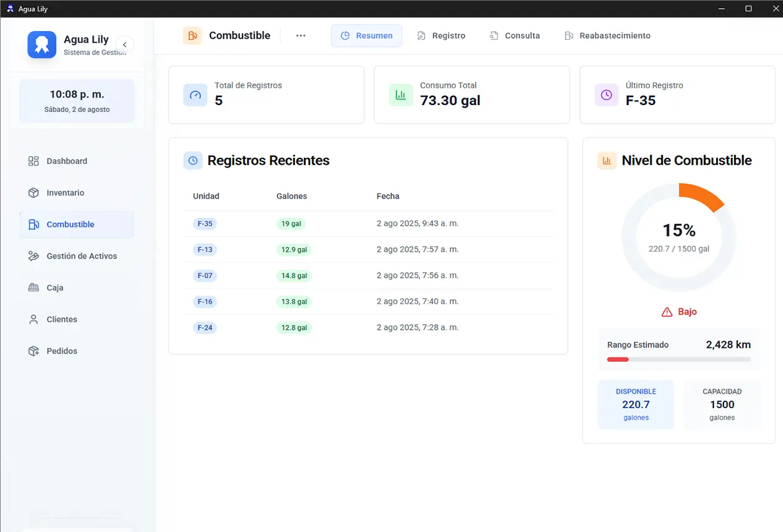Screen dimensions: 783x532
Task: Collapse the sidebar with the chevron button
Action: 125,44
